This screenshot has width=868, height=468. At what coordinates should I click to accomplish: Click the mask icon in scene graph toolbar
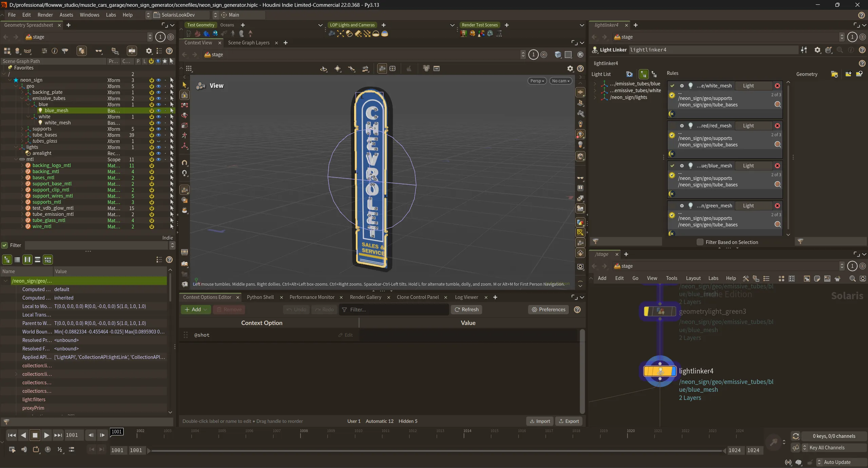(x=27, y=51)
